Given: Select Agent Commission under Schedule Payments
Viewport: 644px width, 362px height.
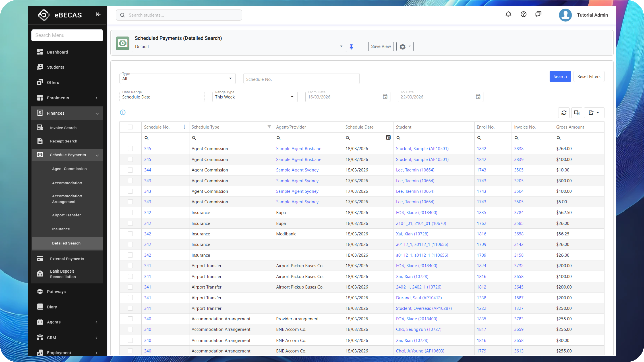Looking at the screenshot, I should (x=69, y=169).
